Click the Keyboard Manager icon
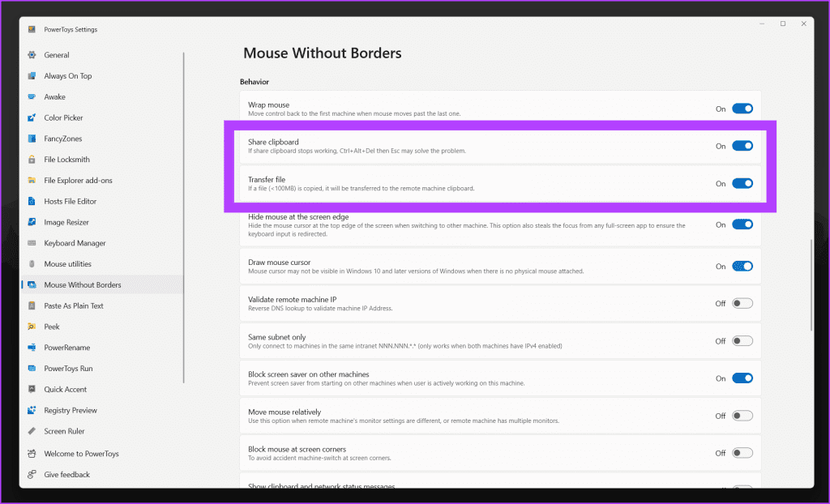This screenshot has height=504, width=830. click(32, 243)
